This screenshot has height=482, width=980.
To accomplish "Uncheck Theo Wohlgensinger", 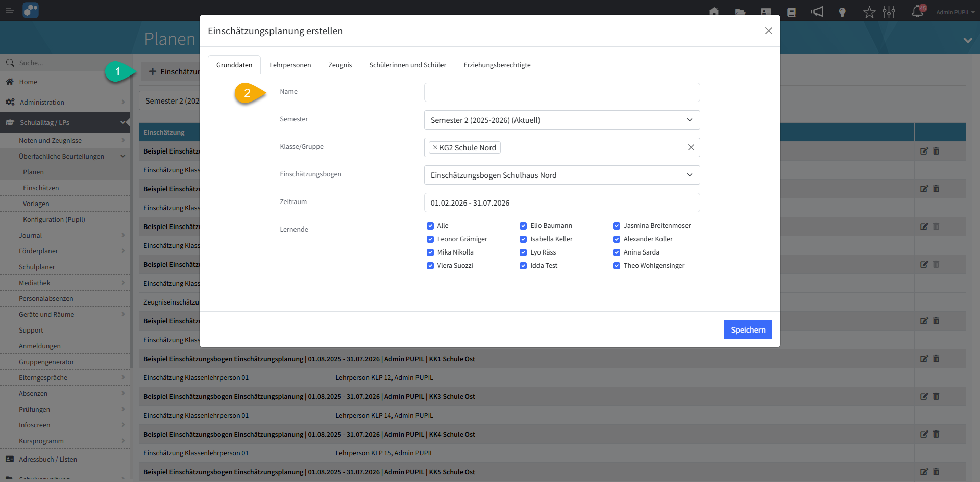I will point(617,266).
